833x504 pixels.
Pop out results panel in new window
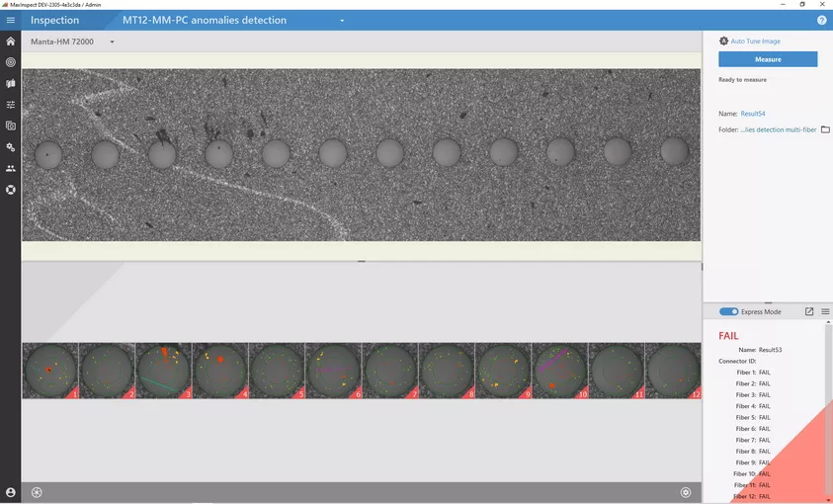pyautogui.click(x=809, y=311)
